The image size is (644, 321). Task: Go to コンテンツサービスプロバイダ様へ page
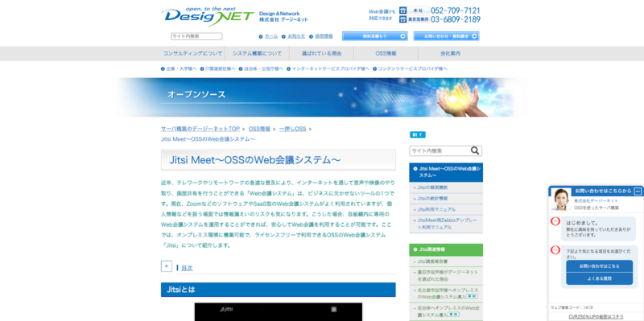coord(412,69)
